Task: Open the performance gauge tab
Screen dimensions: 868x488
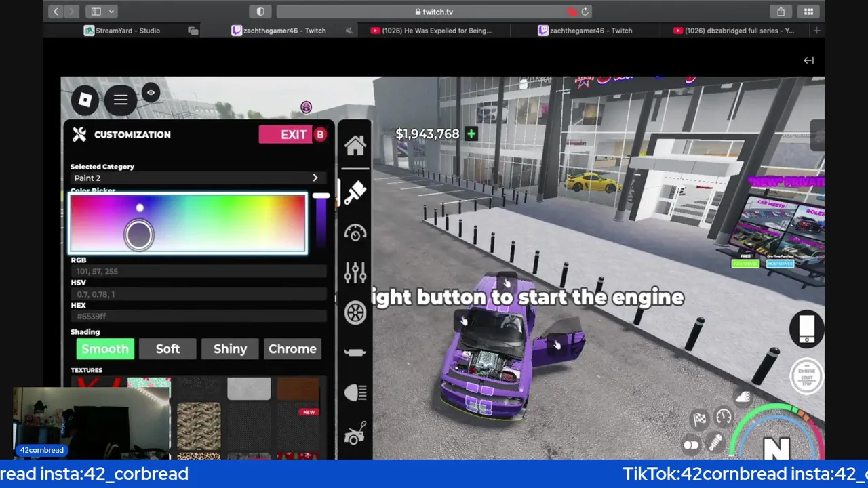Action: 355,232
